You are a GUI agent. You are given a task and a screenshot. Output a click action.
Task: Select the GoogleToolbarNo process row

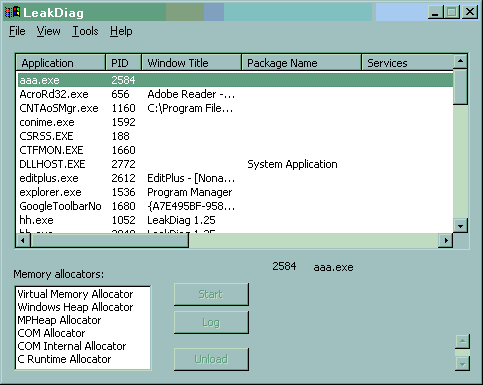point(235,206)
